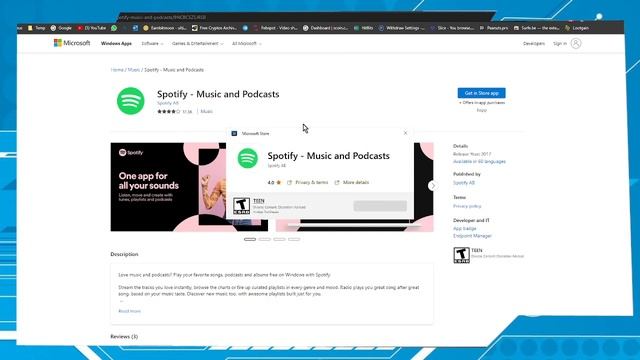Open More details in popup
Viewport: 640px width, 360px height.
(352, 182)
